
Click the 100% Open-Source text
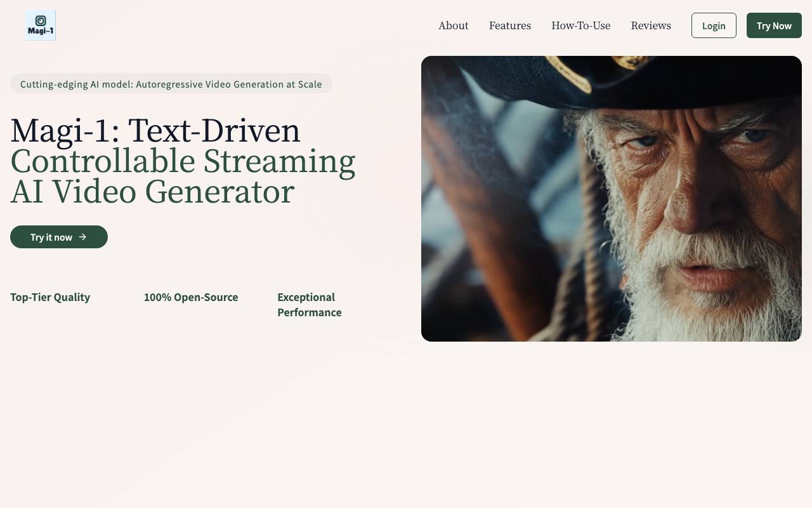point(191,297)
